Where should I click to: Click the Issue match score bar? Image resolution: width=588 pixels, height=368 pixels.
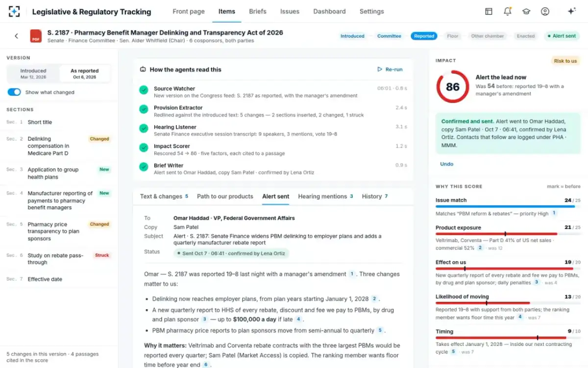pyautogui.click(x=508, y=207)
